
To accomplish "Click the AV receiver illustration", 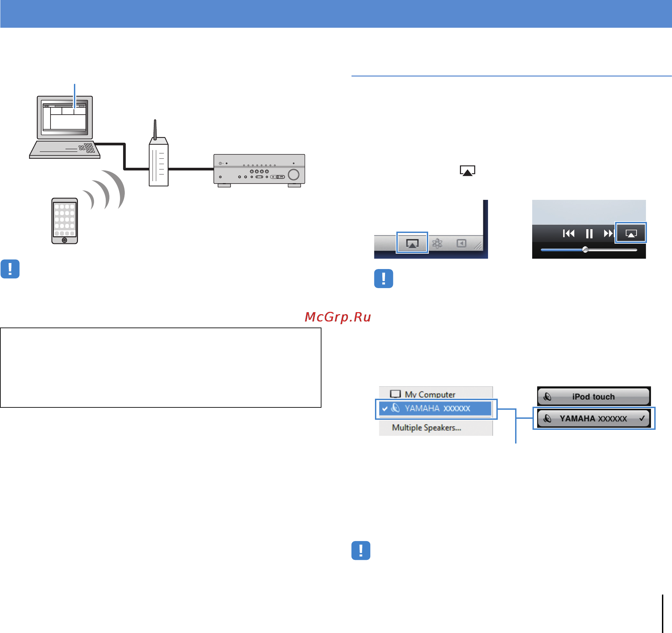I will pyautogui.click(x=259, y=170).
